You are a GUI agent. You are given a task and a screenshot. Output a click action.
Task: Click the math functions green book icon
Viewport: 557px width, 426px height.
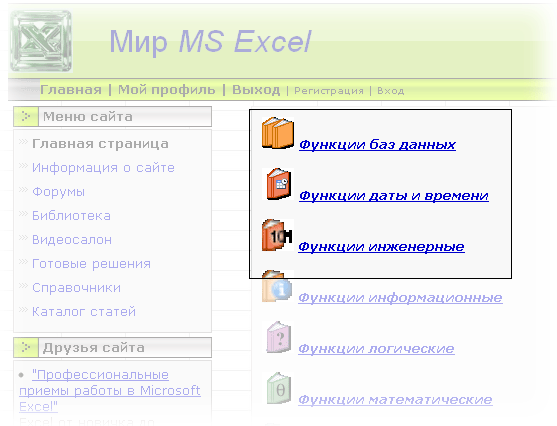point(279,388)
